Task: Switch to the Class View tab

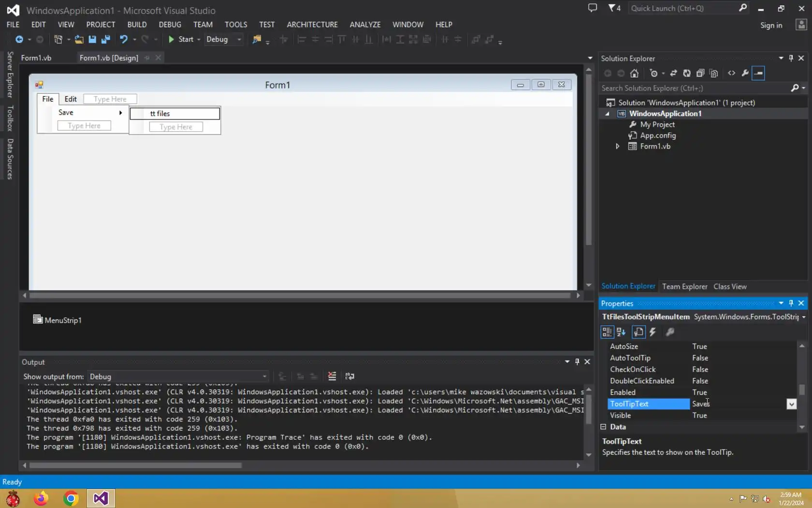Action: [x=730, y=286]
